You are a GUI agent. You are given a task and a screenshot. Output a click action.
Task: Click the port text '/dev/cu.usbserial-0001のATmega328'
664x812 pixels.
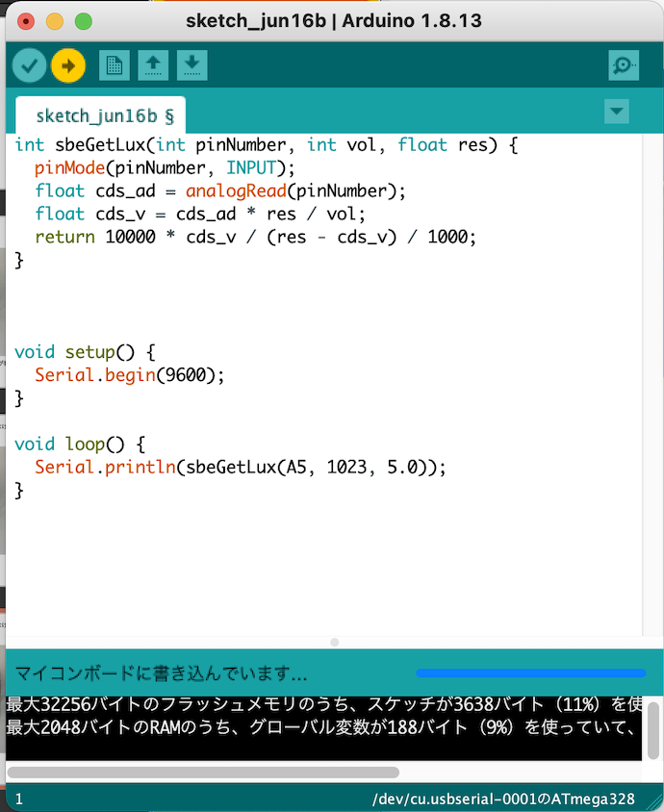(x=503, y=799)
